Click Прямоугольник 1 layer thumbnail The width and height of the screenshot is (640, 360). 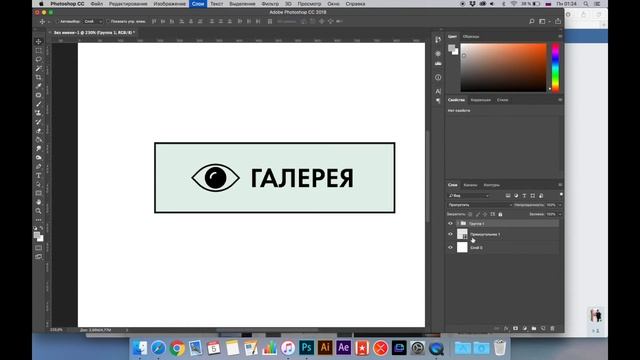click(462, 234)
